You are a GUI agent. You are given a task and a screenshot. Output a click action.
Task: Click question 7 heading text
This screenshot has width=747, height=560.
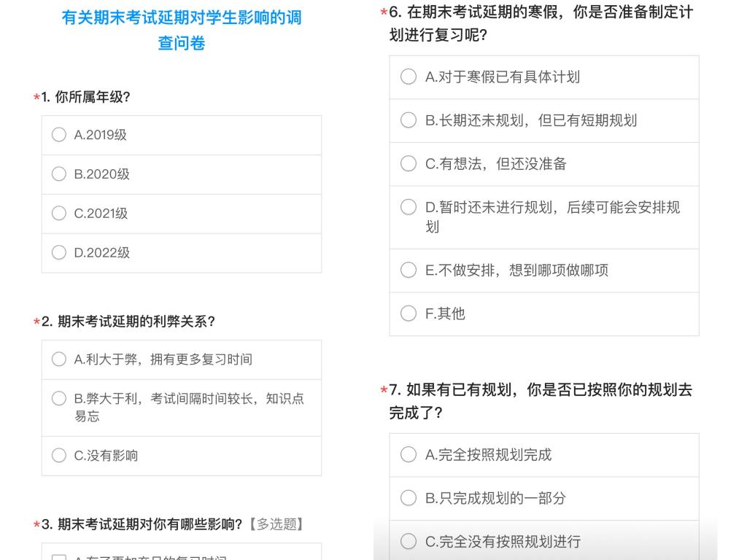tap(541, 401)
